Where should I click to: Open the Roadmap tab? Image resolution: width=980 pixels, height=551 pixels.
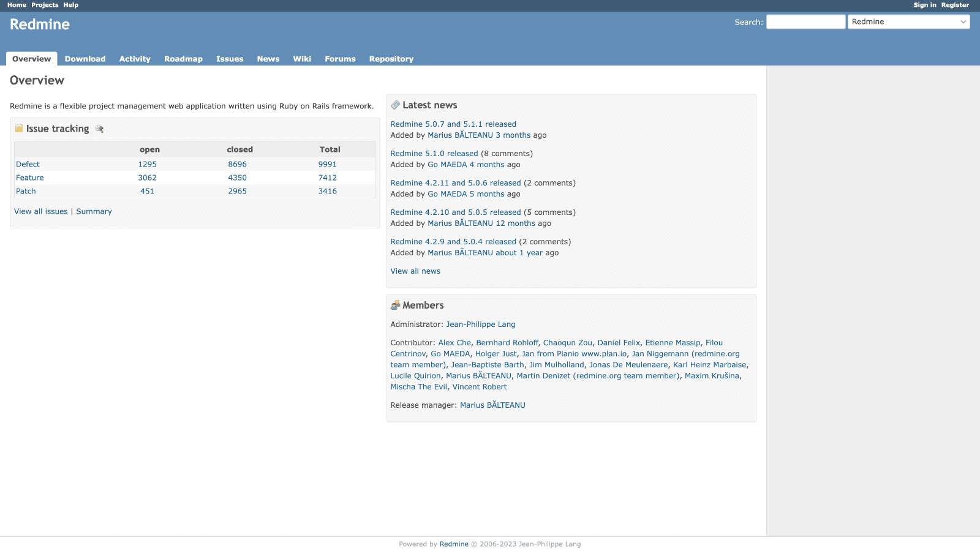[x=183, y=59]
